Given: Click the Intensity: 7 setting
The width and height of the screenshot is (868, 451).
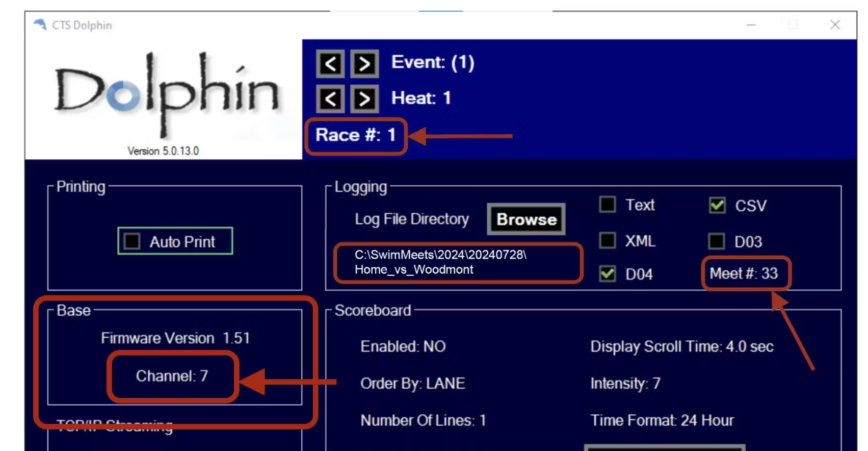Looking at the screenshot, I should (625, 384).
